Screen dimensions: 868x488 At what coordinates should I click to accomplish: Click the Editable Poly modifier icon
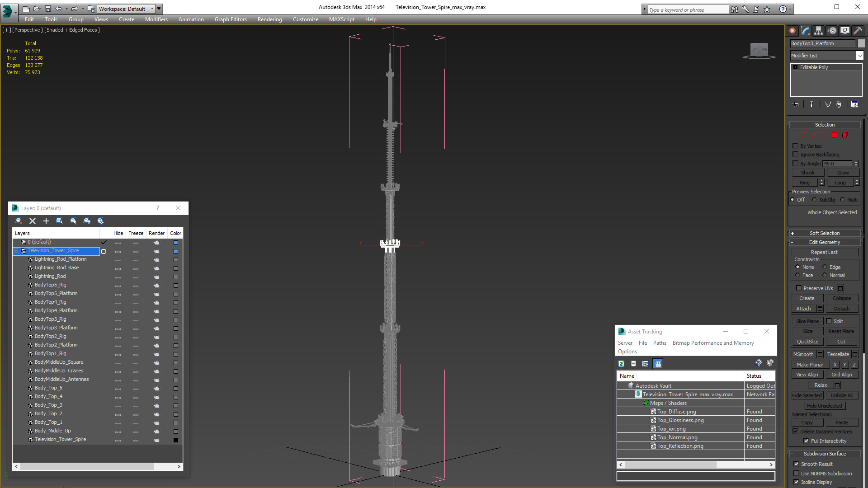[795, 67]
